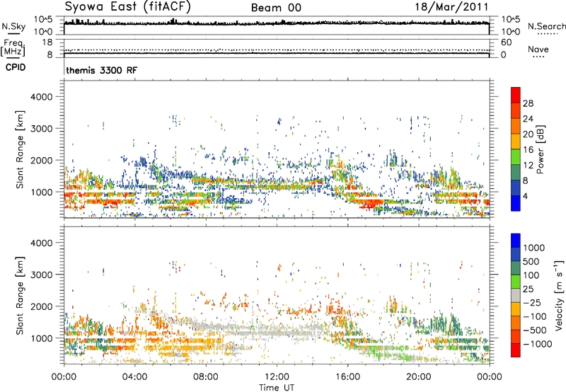Click the '28' tick on Power colorbar
566x392 pixels.
[528, 103]
